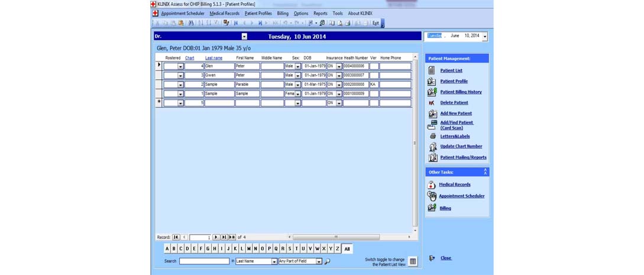The width and height of the screenshot is (644, 275).
Task: Click the Appointment Scheduler icon in Other Tasks
Action: click(432, 196)
